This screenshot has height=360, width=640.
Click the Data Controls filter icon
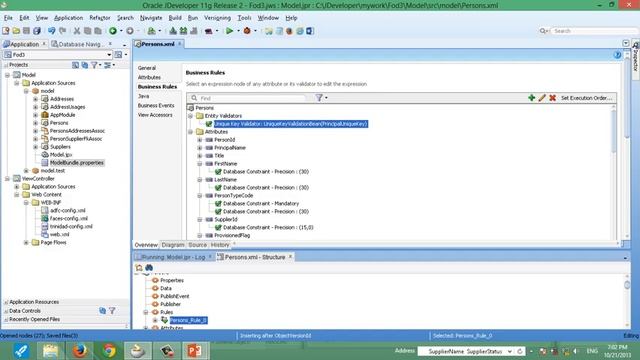pos(112,311)
